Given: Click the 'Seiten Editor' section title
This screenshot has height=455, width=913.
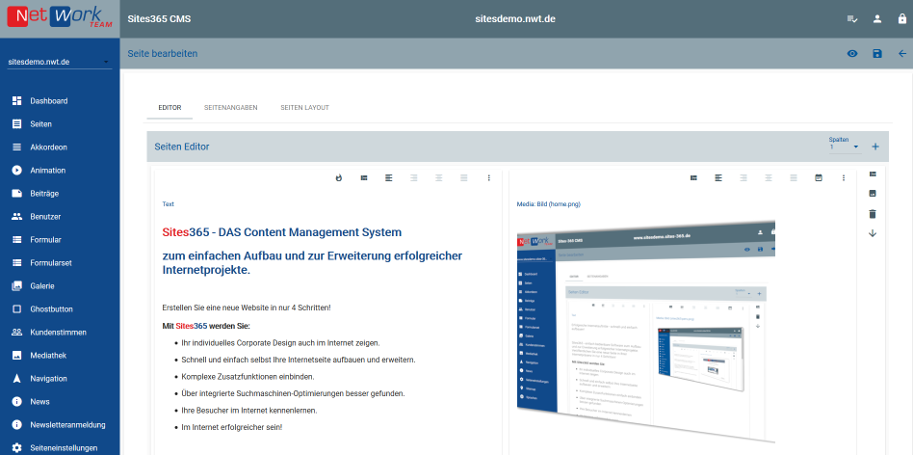Looking at the screenshot, I should (182, 147).
